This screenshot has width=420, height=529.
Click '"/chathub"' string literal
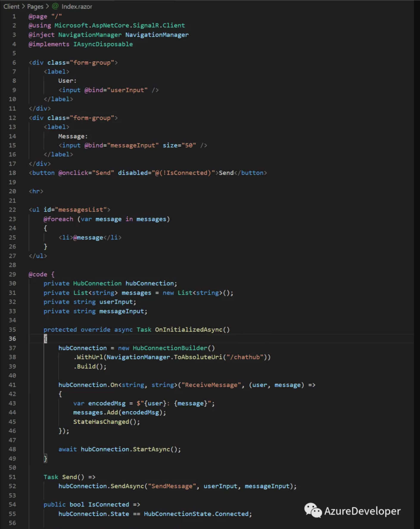[245, 357]
